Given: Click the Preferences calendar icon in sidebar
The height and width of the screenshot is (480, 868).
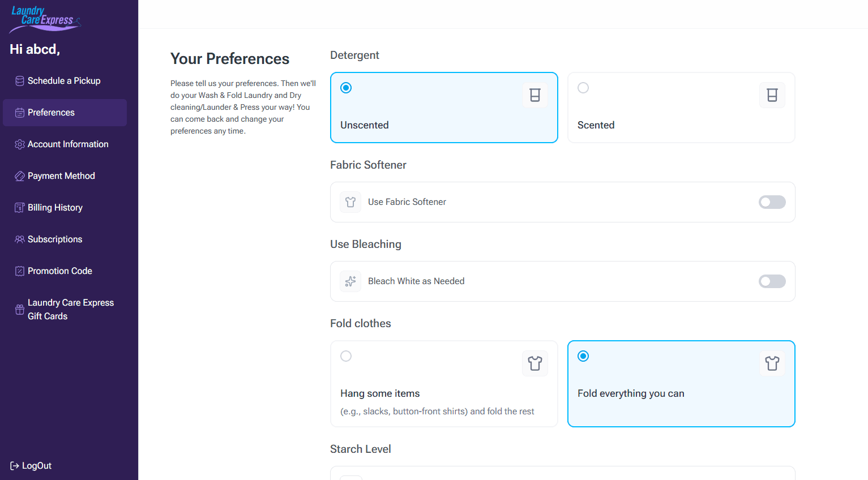Looking at the screenshot, I should click(x=20, y=113).
